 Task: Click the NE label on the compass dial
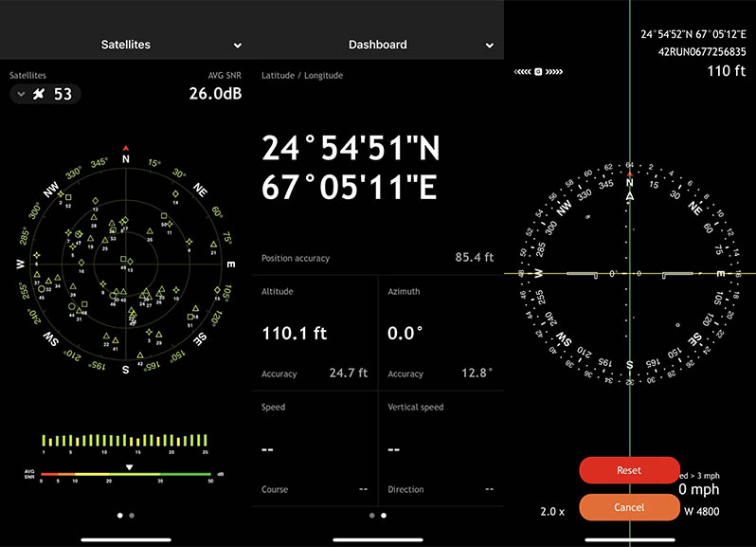(x=694, y=208)
